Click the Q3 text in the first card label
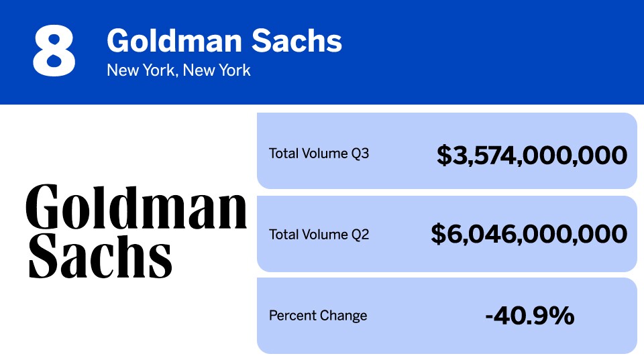This screenshot has height=362, width=644. (x=361, y=154)
